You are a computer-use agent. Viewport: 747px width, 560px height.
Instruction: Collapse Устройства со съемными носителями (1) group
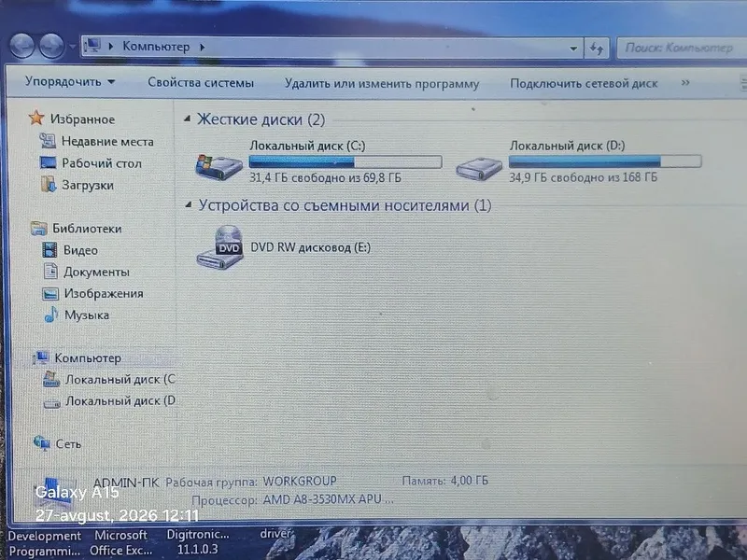(x=189, y=204)
